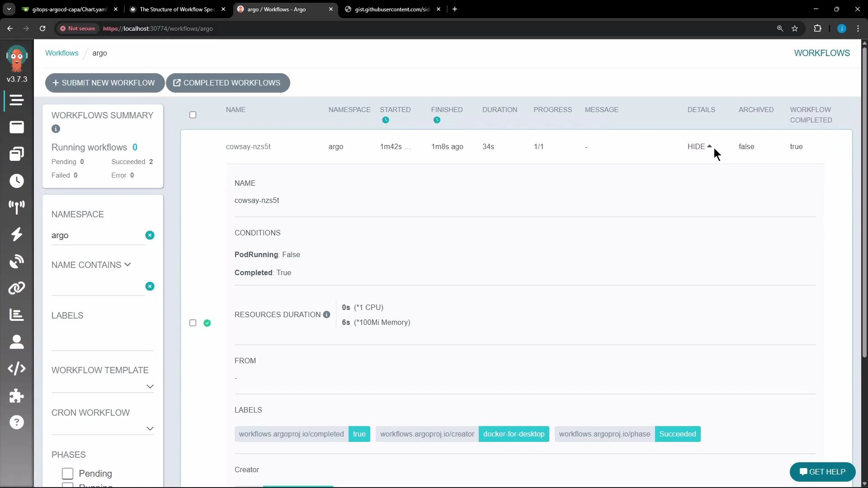This screenshot has height=488, width=868.
Task: Open Completed Workflows button
Action: [228, 83]
